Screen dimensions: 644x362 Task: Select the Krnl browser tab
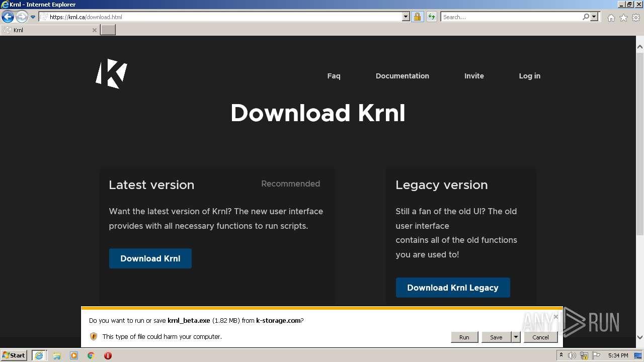pyautogui.click(x=49, y=30)
